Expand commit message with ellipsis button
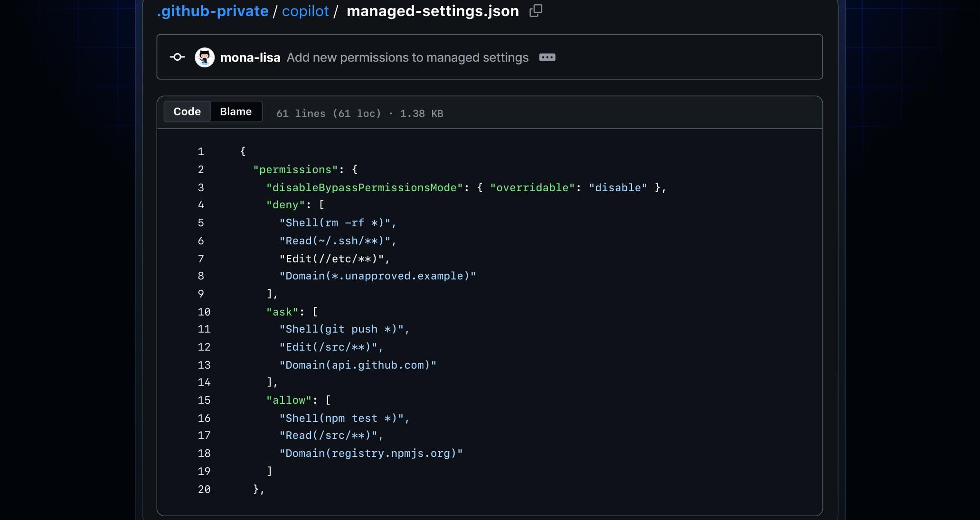 (x=547, y=57)
